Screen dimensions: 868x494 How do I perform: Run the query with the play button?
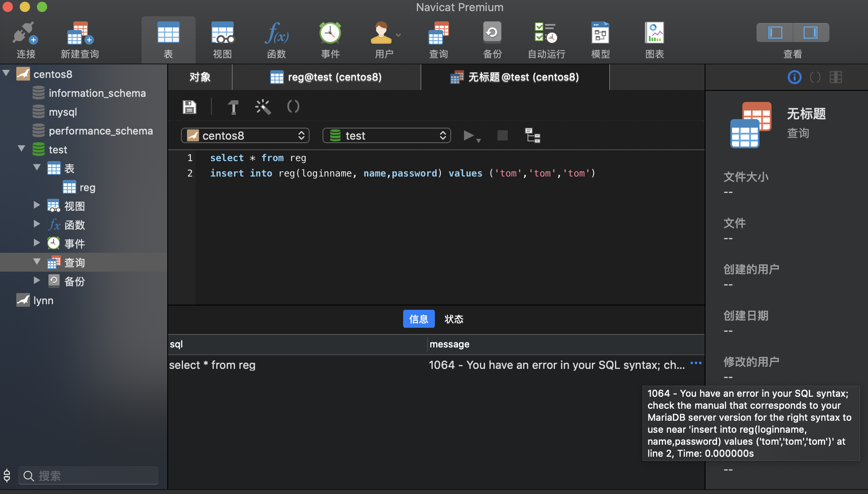click(469, 136)
